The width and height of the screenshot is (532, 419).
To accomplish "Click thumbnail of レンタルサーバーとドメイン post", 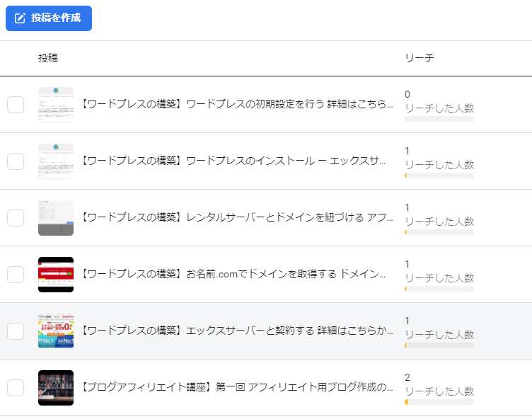I will 56,218.
